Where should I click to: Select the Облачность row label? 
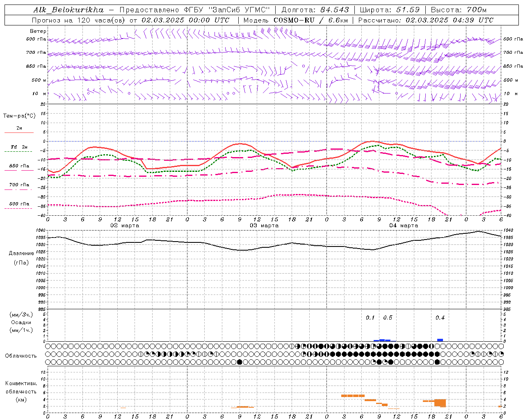[x=21, y=356]
